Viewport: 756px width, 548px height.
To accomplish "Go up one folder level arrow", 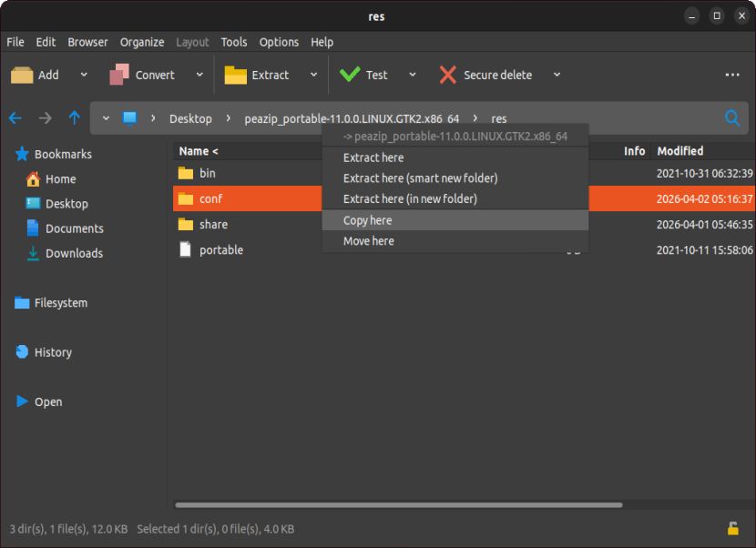I will 75,118.
